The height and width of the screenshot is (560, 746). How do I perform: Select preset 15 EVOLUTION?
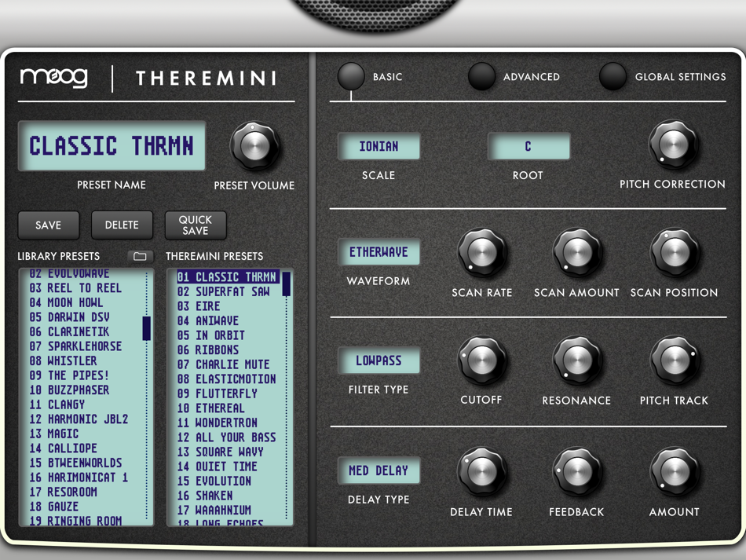tap(214, 481)
